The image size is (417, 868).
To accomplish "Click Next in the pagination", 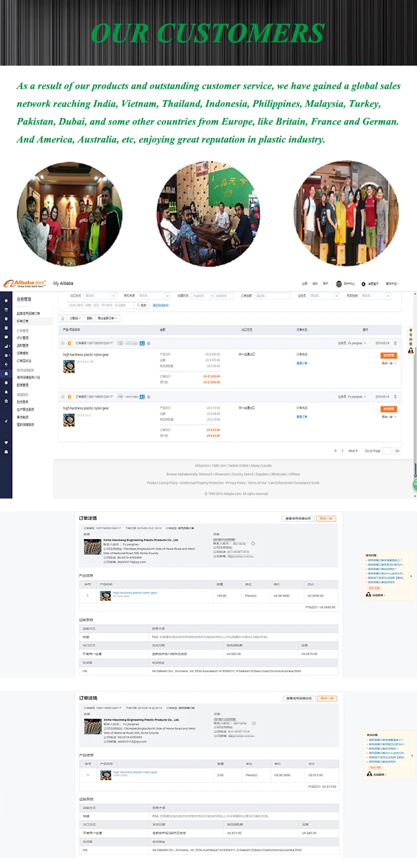I will point(353,451).
